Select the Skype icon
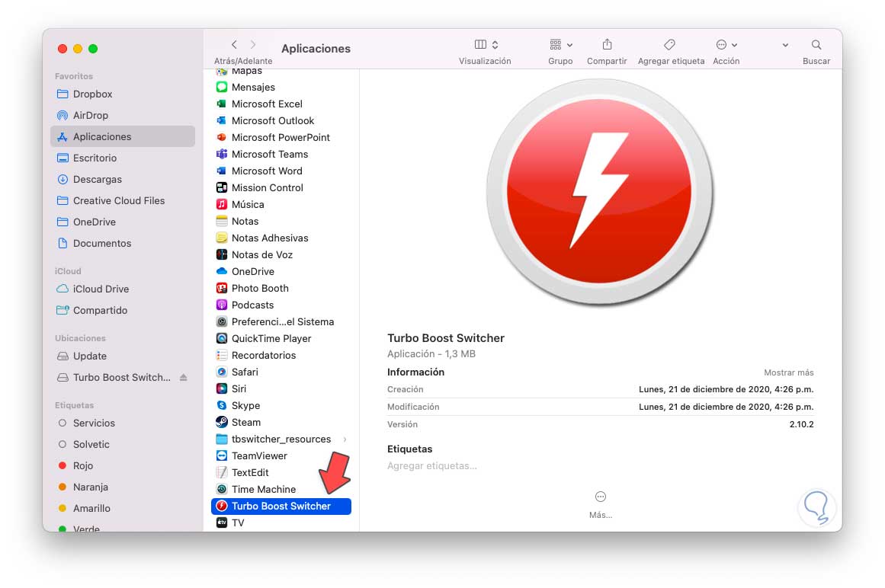This screenshot has width=885, height=588. click(222, 405)
